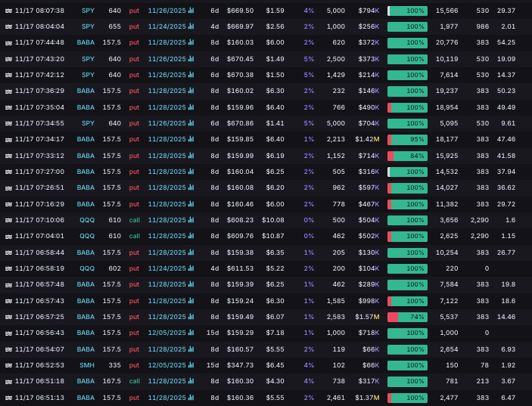Click the 20,776 volume value
The height and width of the screenshot is (406, 532).
point(446,42)
